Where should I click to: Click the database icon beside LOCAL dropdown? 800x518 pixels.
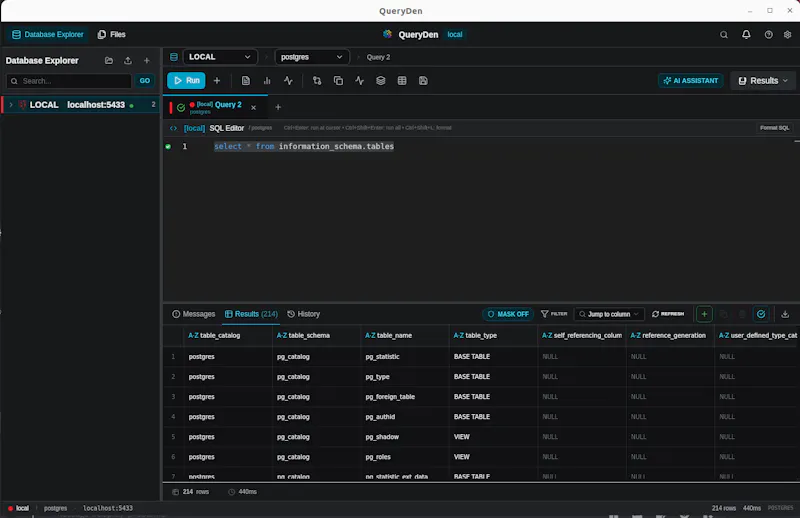[x=174, y=57]
